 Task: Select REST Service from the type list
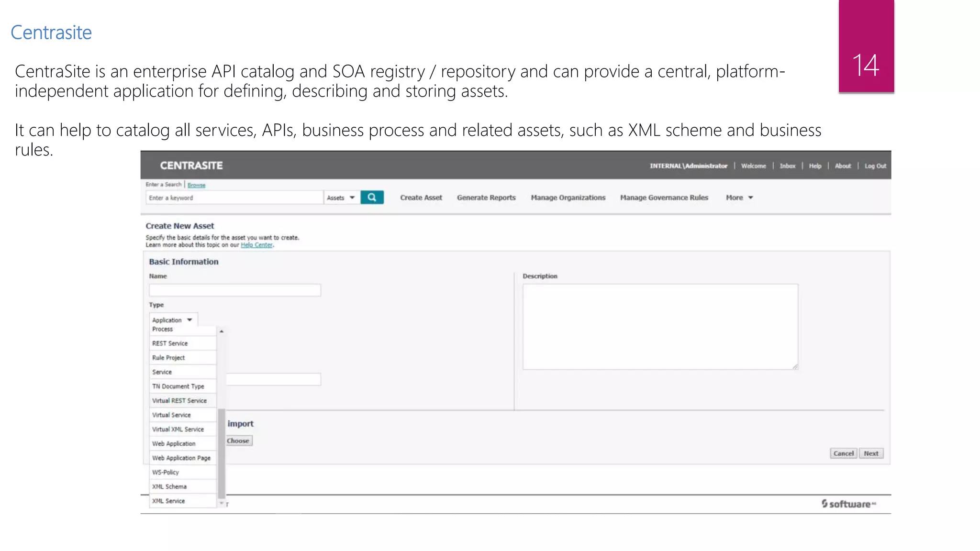tap(170, 343)
